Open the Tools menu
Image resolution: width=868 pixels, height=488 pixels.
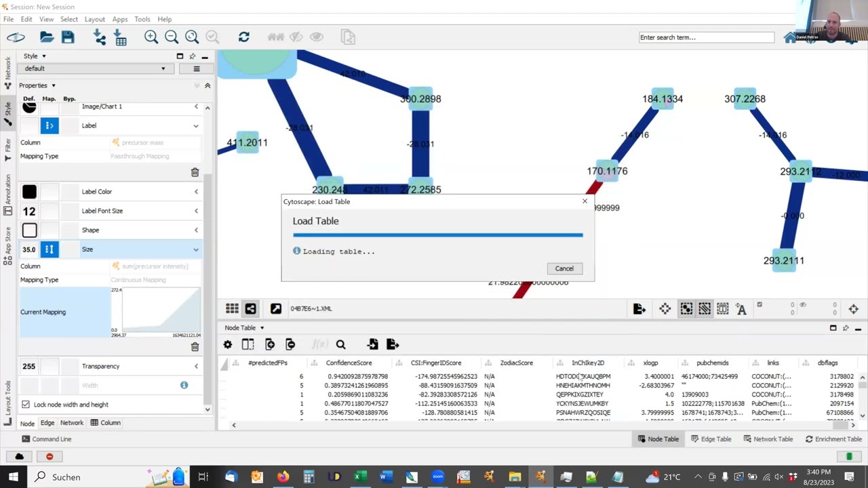[x=142, y=19]
